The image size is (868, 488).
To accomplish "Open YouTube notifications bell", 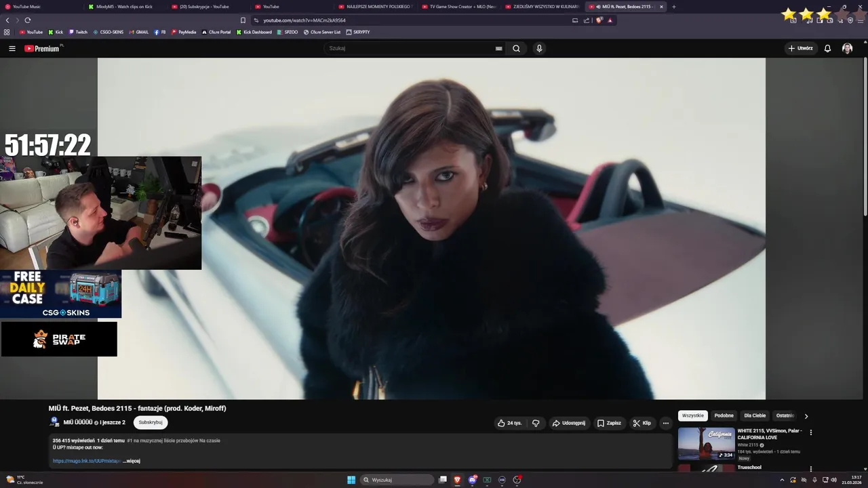I will pyautogui.click(x=827, y=48).
